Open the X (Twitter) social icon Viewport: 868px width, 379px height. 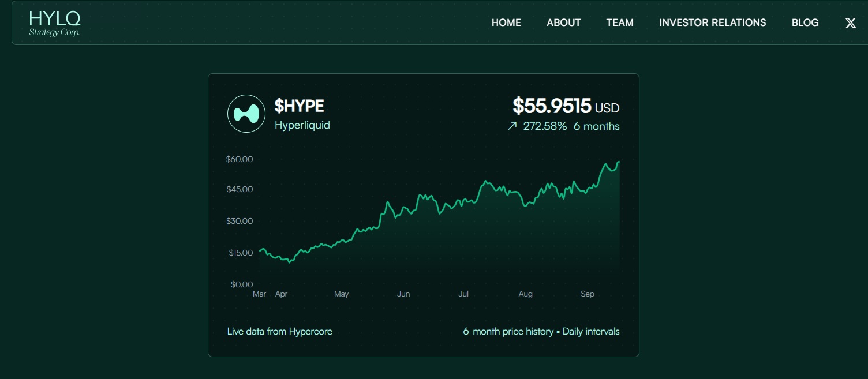point(850,23)
